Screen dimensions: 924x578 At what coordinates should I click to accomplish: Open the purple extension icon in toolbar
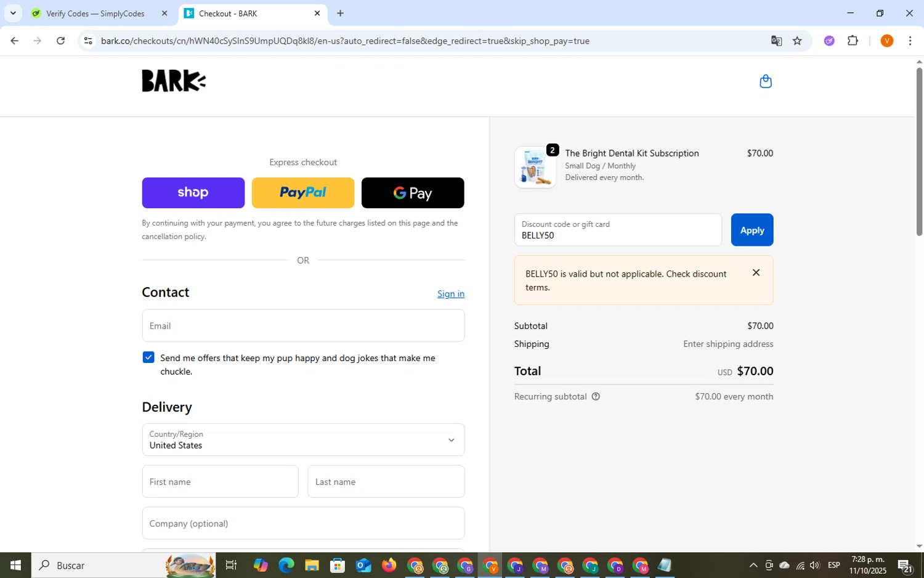pos(829,41)
